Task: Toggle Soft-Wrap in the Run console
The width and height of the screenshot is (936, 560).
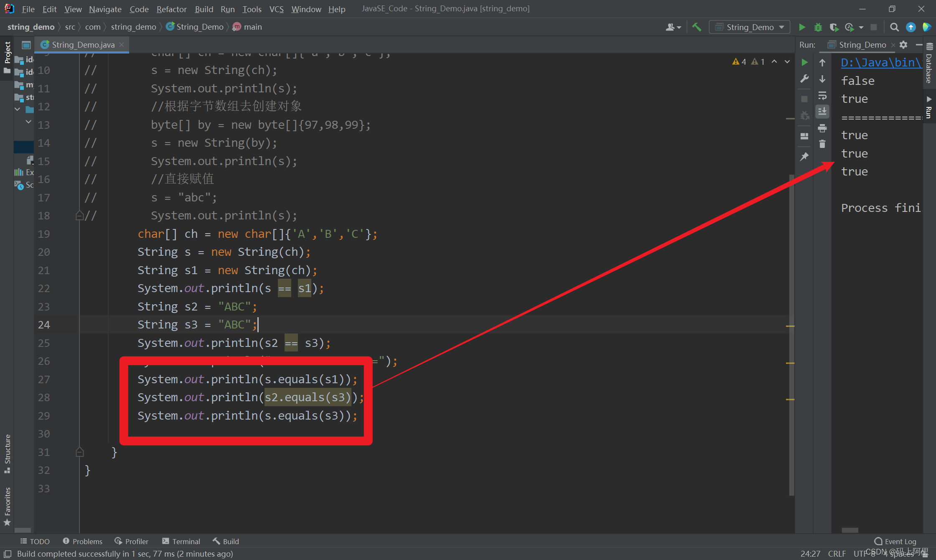Action: pos(822,96)
